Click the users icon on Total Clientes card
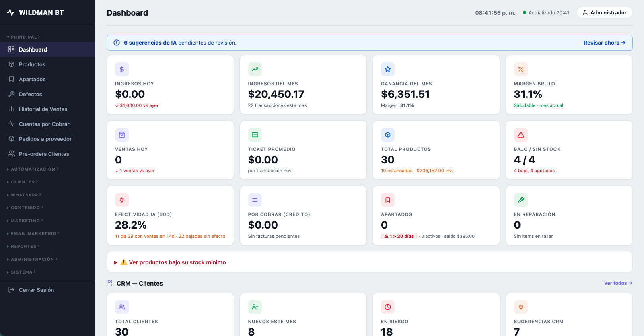 coord(122,307)
